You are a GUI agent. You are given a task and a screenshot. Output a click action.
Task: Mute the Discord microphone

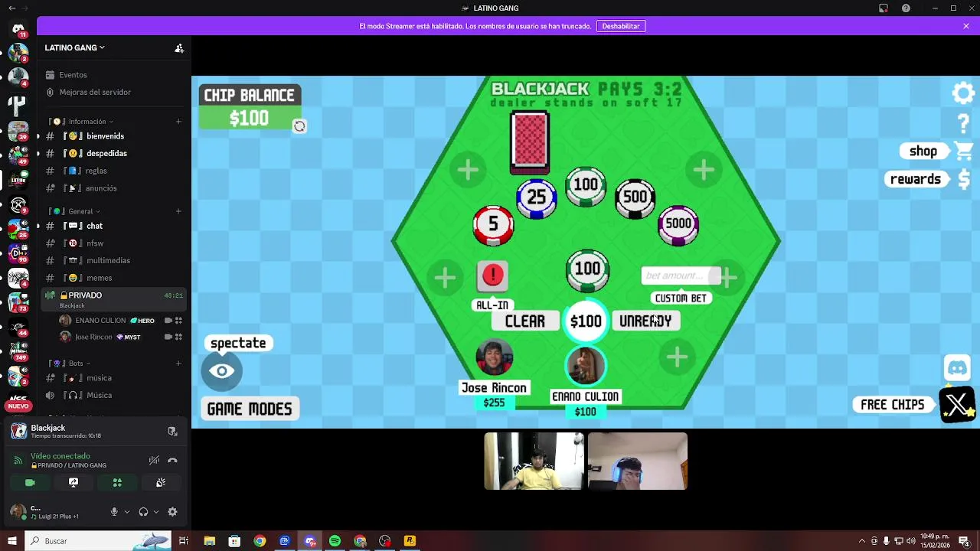(114, 512)
